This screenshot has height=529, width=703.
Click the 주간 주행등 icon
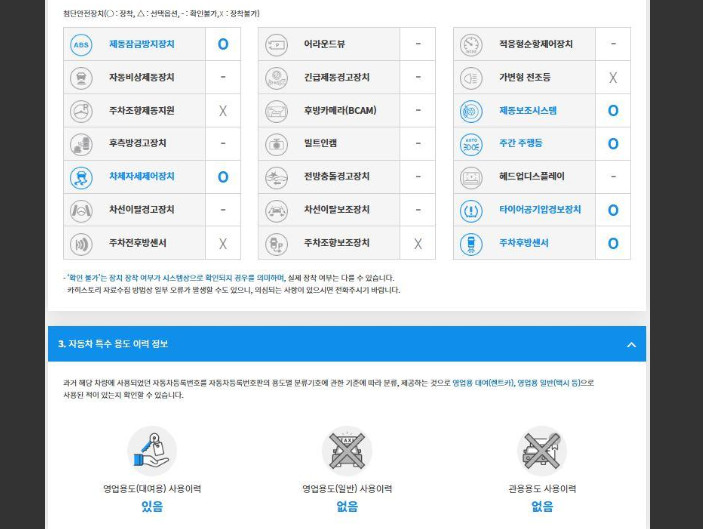[x=471, y=144]
